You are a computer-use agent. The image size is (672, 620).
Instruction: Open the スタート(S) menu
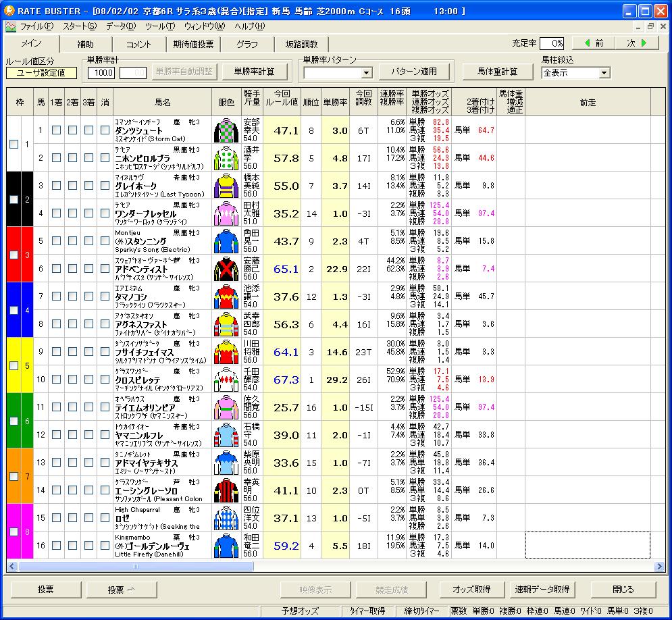(x=80, y=26)
